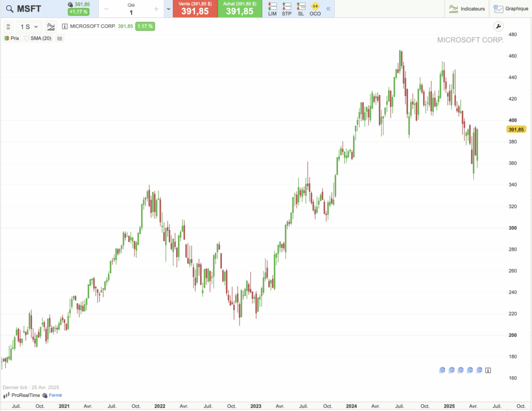Open the Indicateurs panel
Image resolution: width=532 pixels, height=411 pixels.
(x=467, y=9)
